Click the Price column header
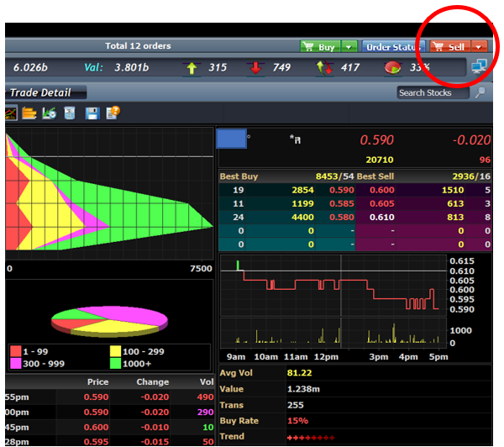Screen dimensions: 504x447 pyautogui.click(x=97, y=381)
